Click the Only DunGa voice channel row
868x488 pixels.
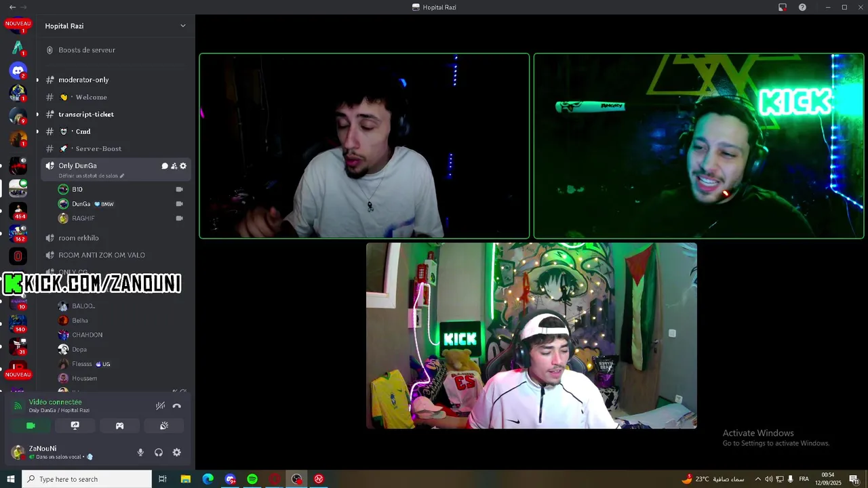pos(115,169)
